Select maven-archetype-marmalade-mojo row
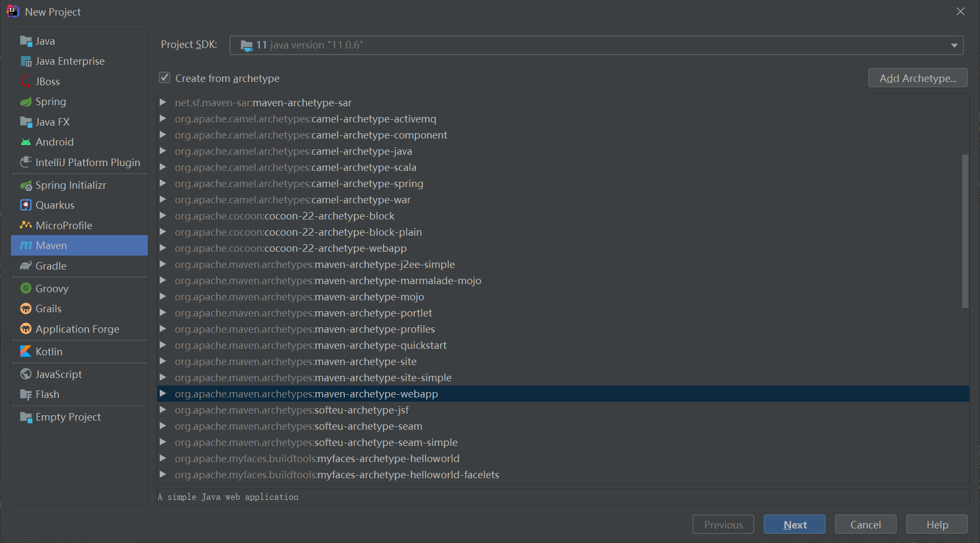 pyautogui.click(x=563, y=280)
